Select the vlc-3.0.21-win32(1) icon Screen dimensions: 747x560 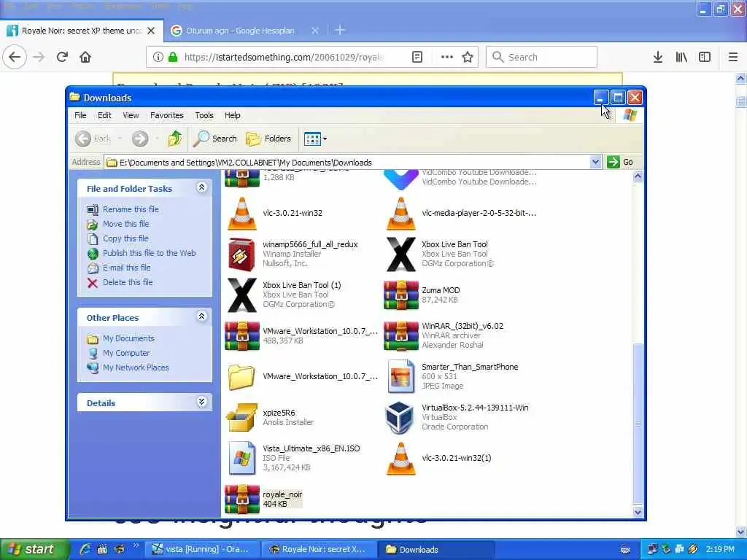(400, 458)
